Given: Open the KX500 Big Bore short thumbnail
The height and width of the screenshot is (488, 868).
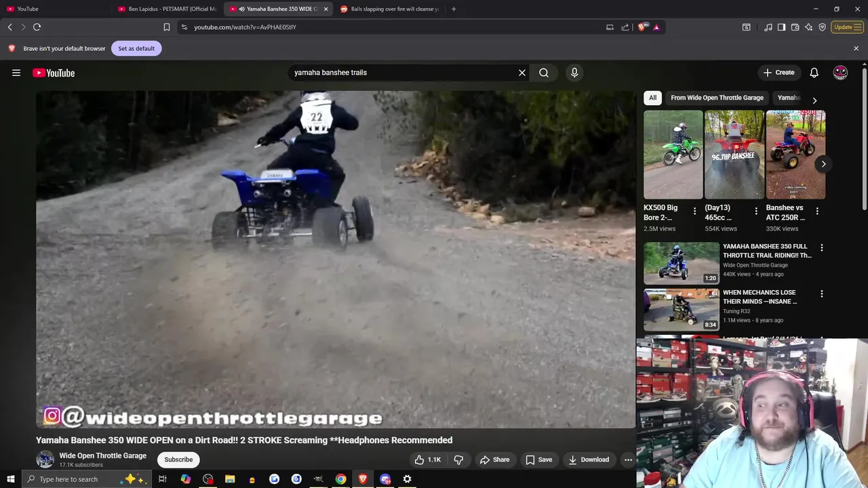Looking at the screenshot, I should coord(673,155).
